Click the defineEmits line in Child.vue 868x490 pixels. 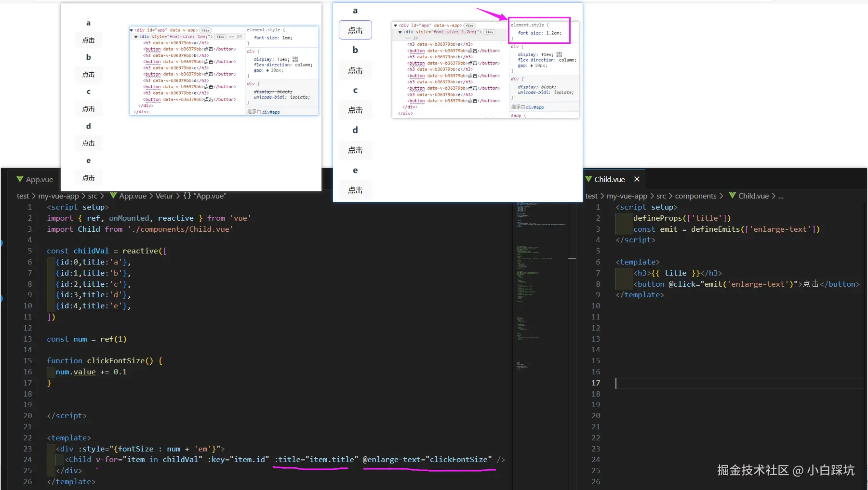pos(727,229)
